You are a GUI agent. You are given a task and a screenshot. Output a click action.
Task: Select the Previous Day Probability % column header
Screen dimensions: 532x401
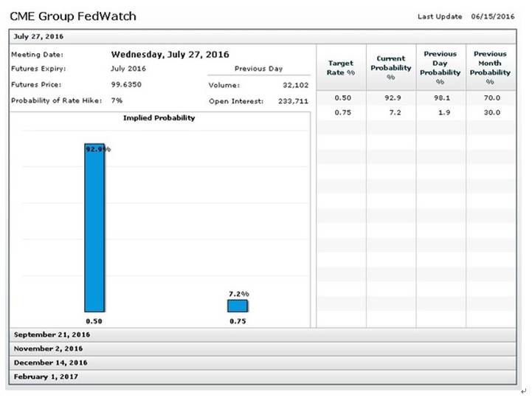point(441,67)
